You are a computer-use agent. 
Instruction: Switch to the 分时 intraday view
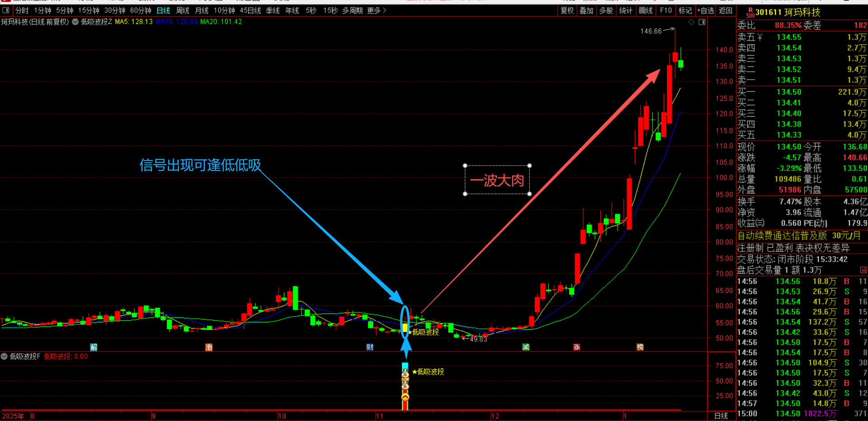(x=22, y=10)
